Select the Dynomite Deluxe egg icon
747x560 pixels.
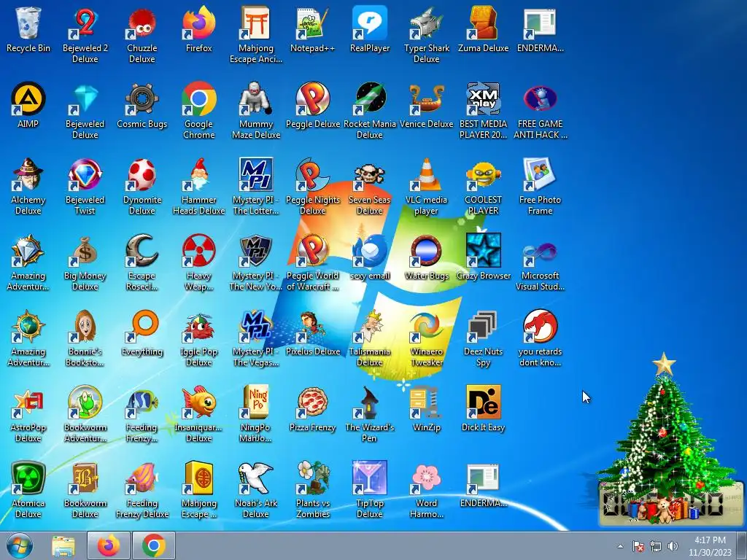coord(142,174)
